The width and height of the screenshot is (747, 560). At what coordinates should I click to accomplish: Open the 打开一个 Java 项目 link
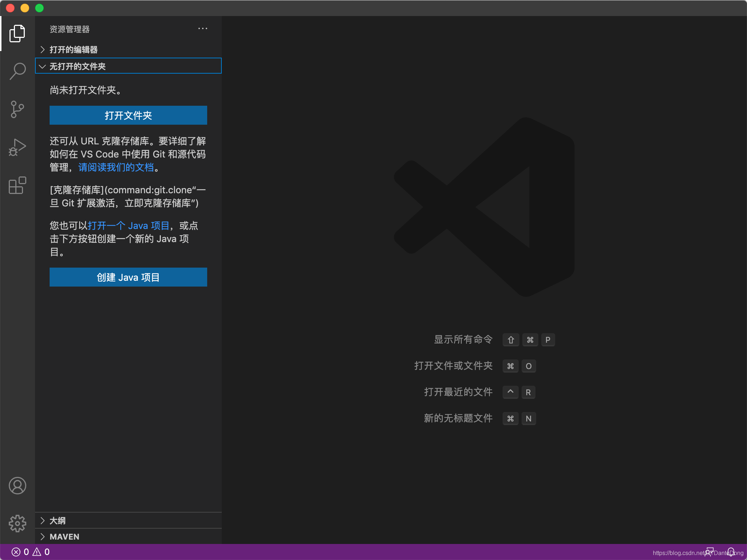click(128, 226)
